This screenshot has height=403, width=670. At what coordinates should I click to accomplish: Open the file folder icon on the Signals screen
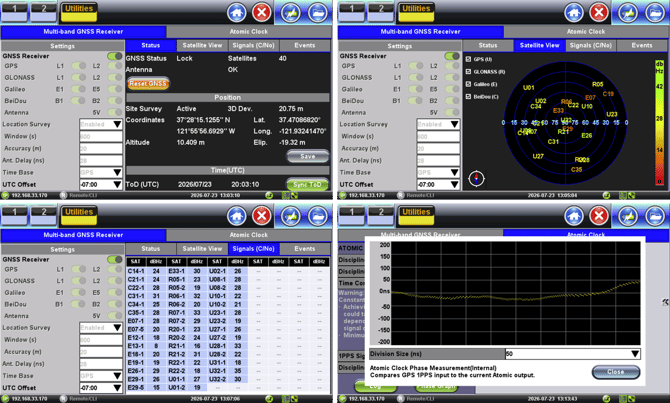click(x=317, y=216)
